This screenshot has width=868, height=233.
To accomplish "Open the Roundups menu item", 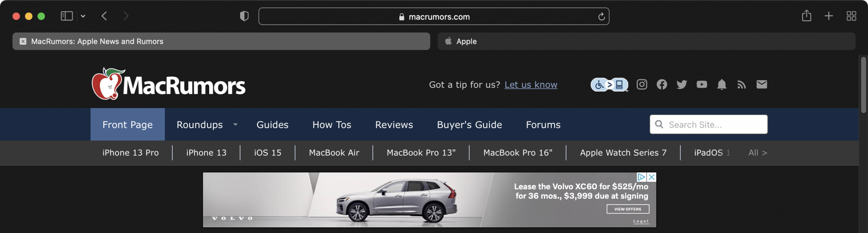I will point(200,125).
